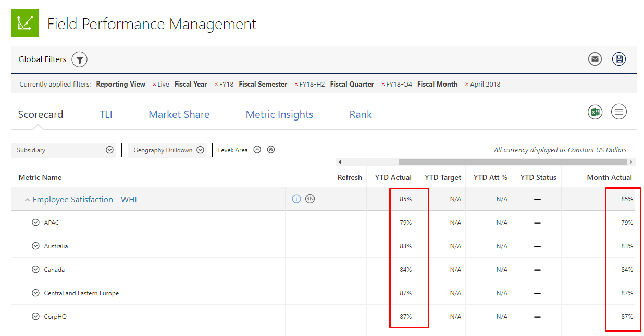
Task: Click the horizontal scrollbar right arrow
Action: coord(631,162)
